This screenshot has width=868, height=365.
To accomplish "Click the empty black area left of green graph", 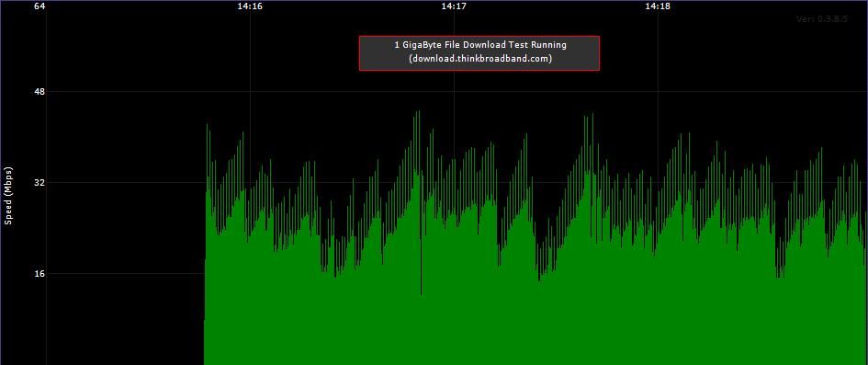I will [x=125, y=227].
